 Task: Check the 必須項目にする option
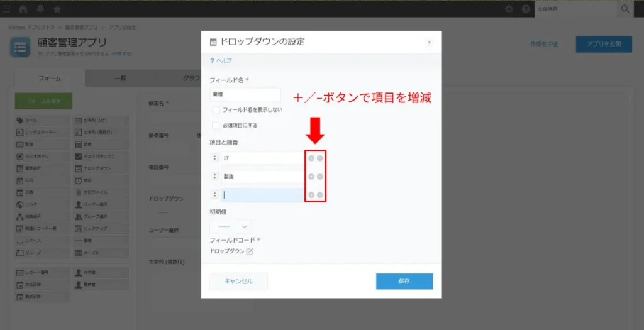(216, 126)
